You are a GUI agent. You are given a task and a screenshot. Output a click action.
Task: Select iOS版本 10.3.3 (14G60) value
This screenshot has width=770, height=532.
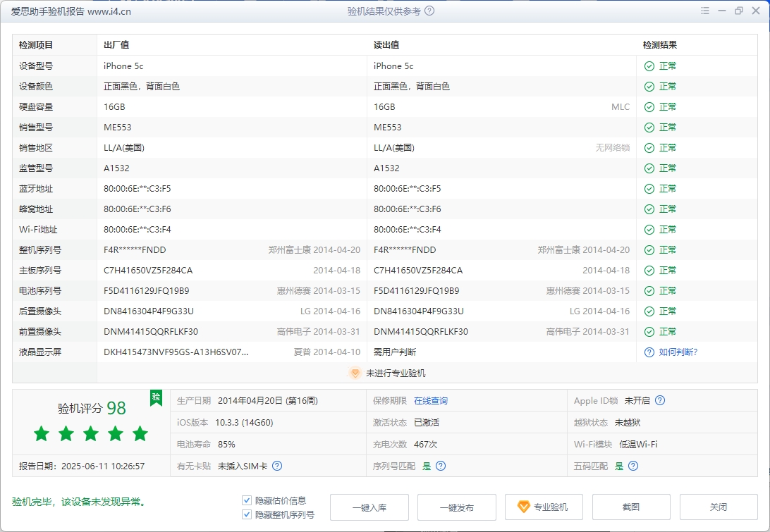click(x=245, y=423)
